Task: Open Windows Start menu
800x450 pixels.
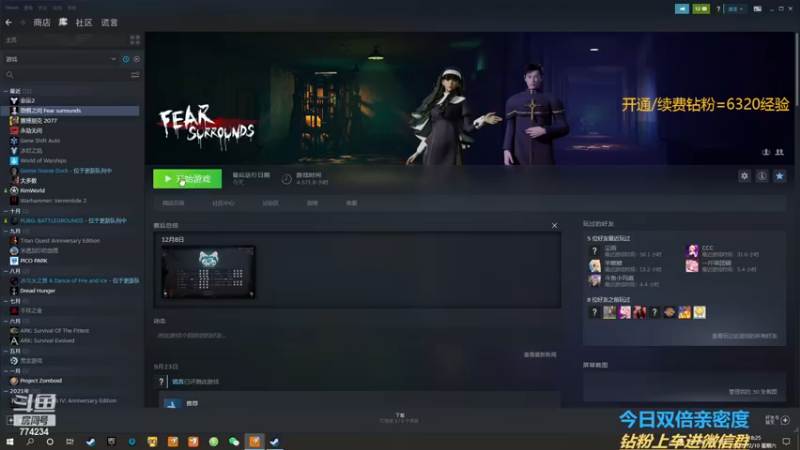Action: pos(10,442)
